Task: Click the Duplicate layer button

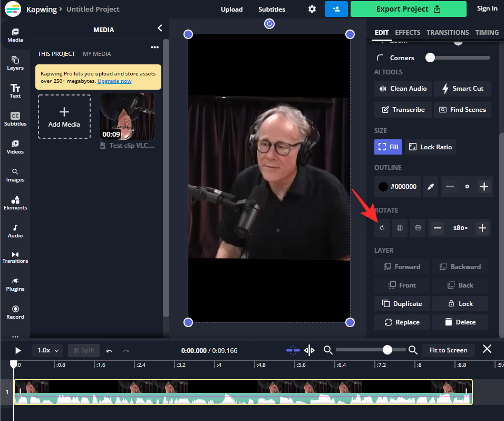Action: 402,303
